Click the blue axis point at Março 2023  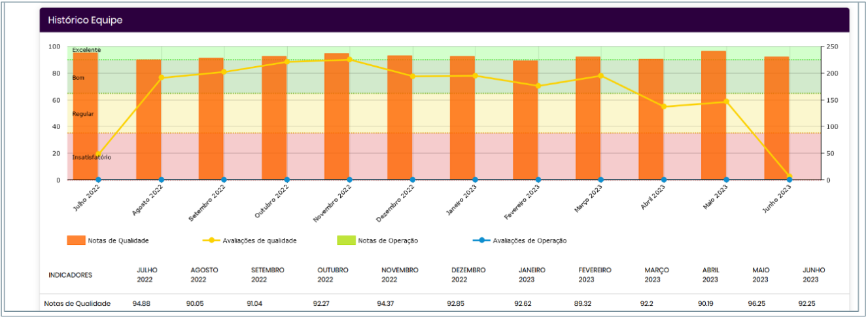click(x=600, y=179)
